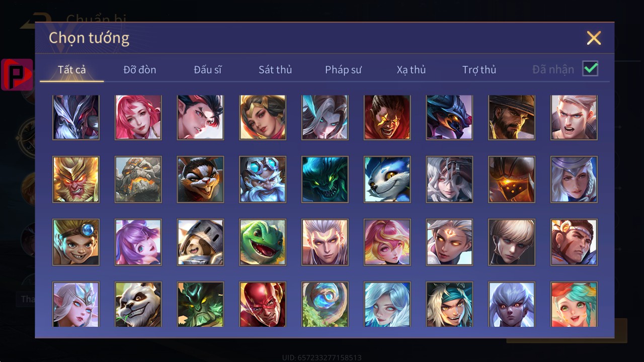Open the Trợ thủ tab
This screenshot has width=644, height=362.
pyautogui.click(x=479, y=70)
